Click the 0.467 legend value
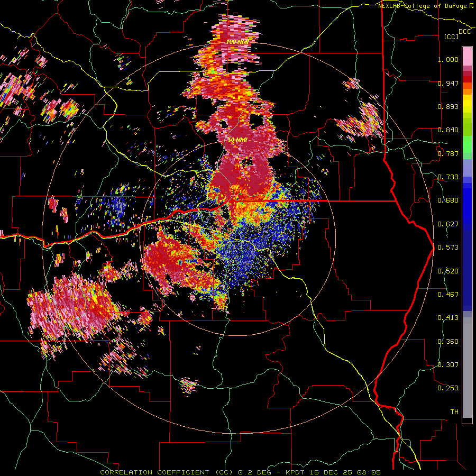 point(448,295)
